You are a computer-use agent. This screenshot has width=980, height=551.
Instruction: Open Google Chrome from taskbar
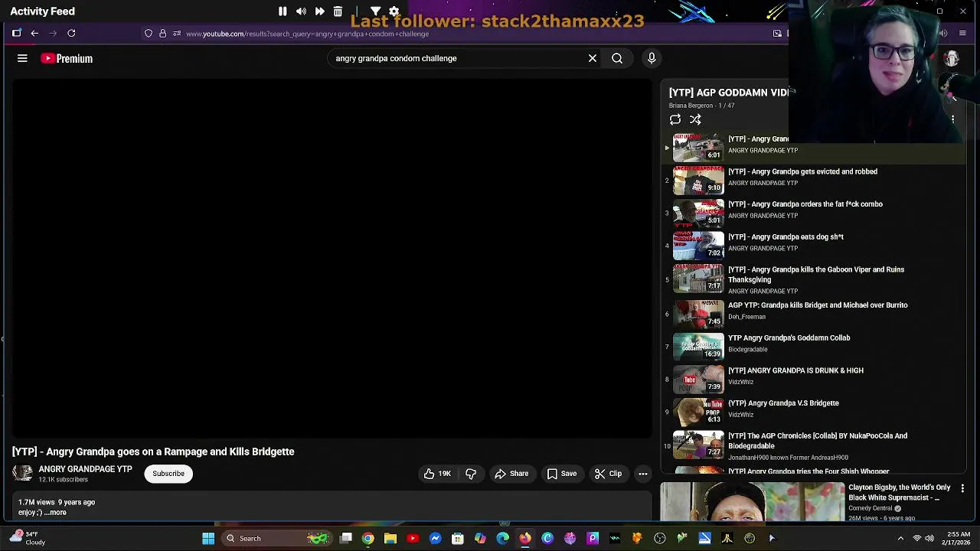pyautogui.click(x=368, y=538)
